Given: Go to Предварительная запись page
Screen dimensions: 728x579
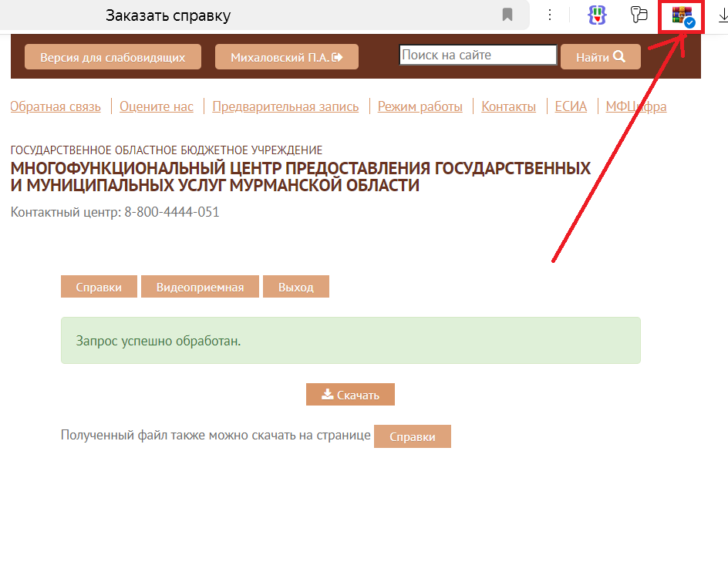Looking at the screenshot, I should point(285,106).
